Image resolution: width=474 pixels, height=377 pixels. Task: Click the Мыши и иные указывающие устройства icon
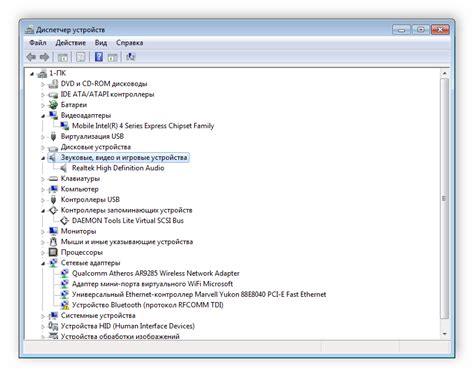53,242
